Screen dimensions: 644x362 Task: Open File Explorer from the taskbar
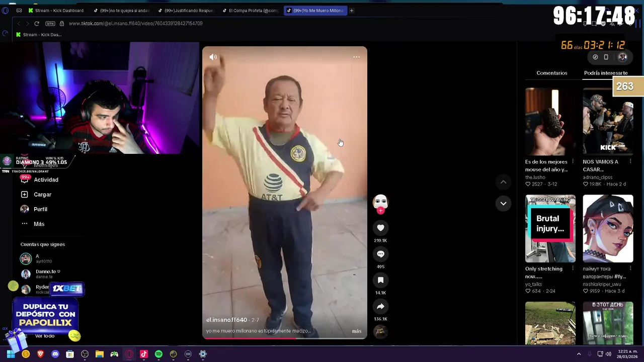point(100,354)
